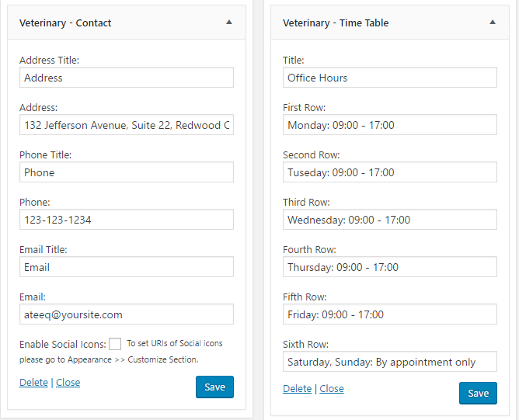This screenshot has width=519, height=420.
Task: Save the Veterinary - Time Table widget
Action: [478, 393]
